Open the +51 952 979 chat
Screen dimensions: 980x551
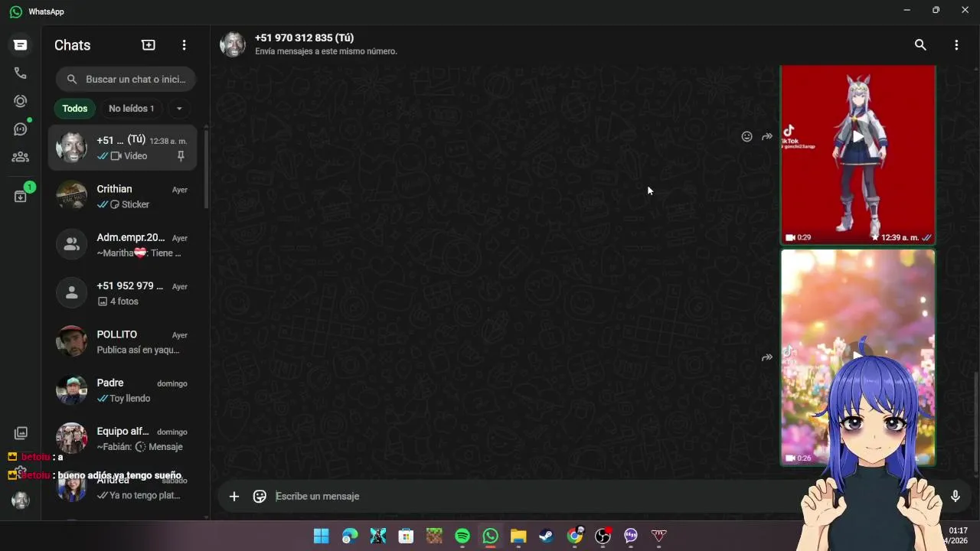tap(122, 293)
